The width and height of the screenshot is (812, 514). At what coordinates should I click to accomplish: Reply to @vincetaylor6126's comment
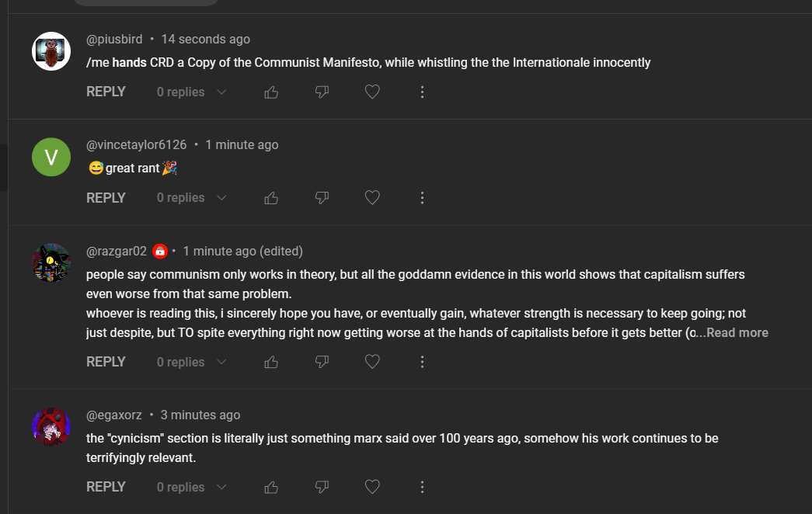tap(106, 198)
